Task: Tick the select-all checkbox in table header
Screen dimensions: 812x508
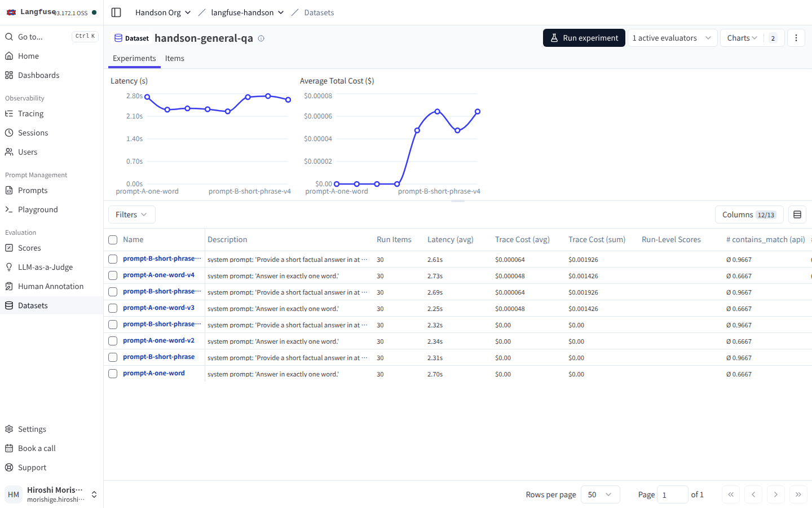Action: [x=113, y=240]
